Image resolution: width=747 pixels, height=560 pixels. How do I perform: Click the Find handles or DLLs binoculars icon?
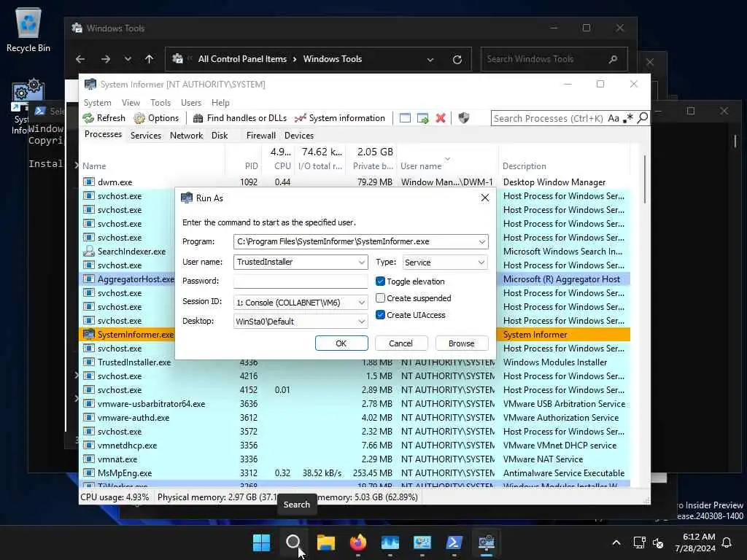[x=198, y=118]
